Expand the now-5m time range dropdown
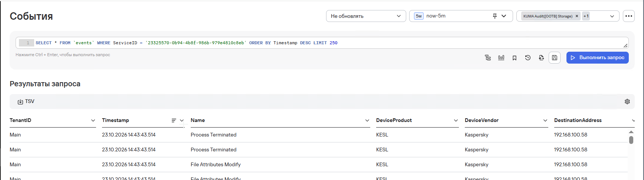Image resolution: width=644 pixels, height=180 pixels. tap(504, 16)
